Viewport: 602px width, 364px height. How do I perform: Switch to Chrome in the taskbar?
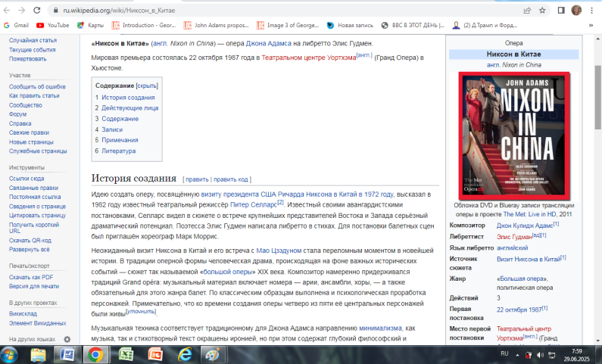point(95,355)
